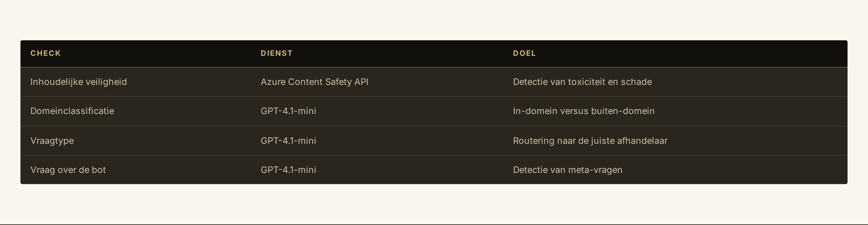Viewport: 868px width, 225px height.
Task: Select 'Detectie van toxiciteit en schade' text
Action: tap(582, 82)
